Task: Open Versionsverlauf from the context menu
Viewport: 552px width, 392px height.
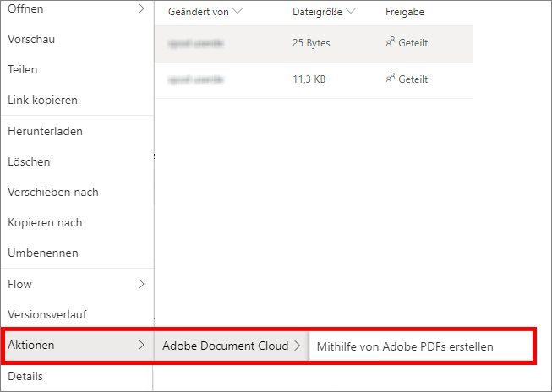Action: pos(47,314)
